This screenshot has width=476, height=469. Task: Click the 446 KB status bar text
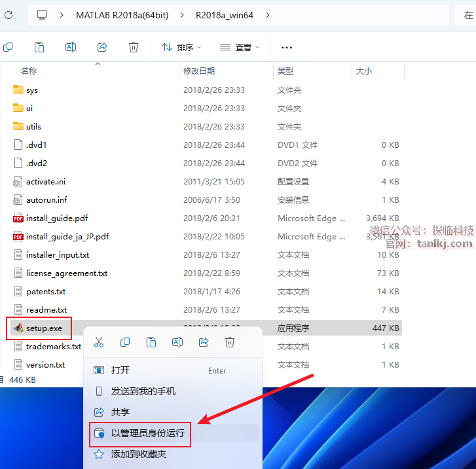coord(22,380)
